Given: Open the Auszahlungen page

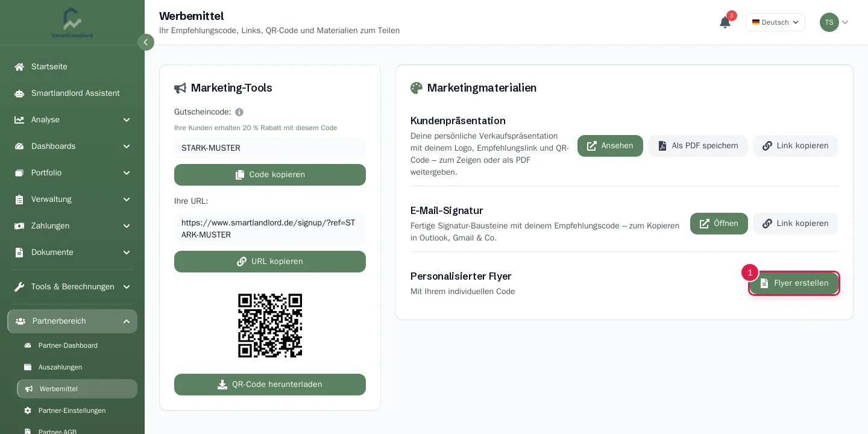Looking at the screenshot, I should coord(77,367).
